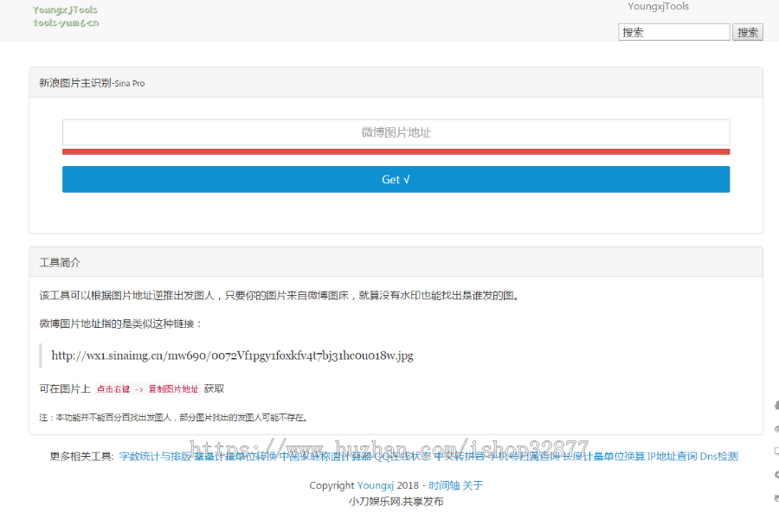Screen dimensions: 779x532
Task: Click the sample sinaimg.cn jpg URL text
Action: [x=232, y=356]
